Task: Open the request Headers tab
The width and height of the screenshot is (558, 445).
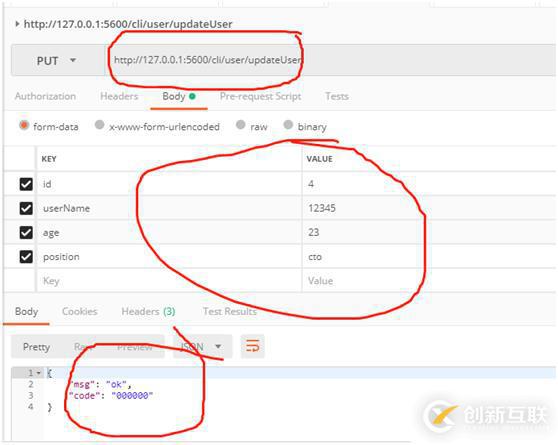Action: 119,96
